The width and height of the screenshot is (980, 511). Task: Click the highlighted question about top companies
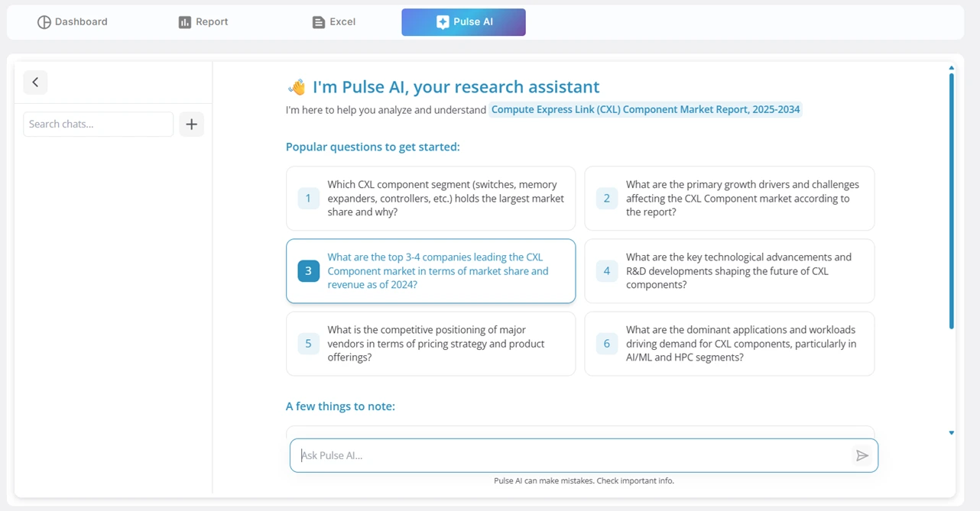430,270
